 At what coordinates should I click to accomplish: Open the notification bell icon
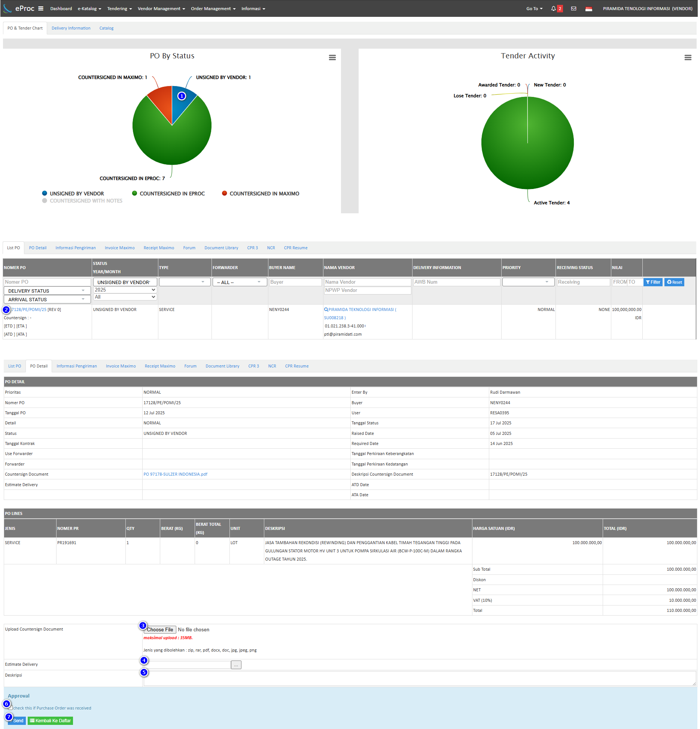(553, 9)
